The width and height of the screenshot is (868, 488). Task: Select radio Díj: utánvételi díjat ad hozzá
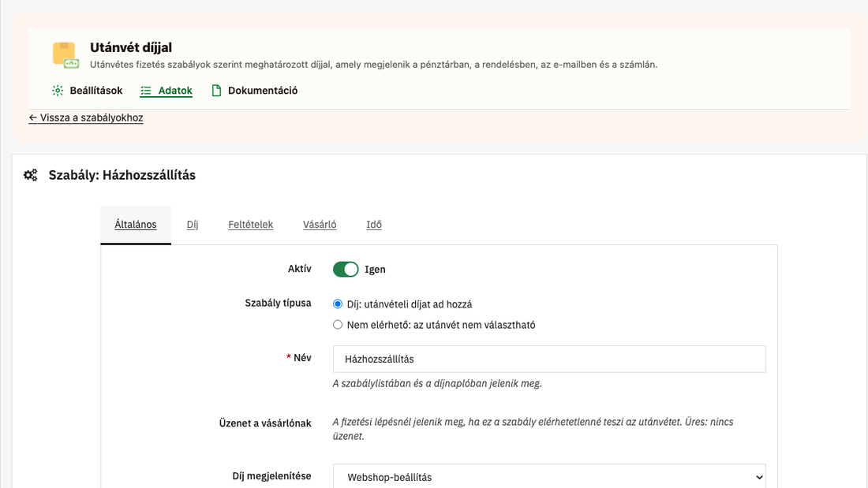338,304
